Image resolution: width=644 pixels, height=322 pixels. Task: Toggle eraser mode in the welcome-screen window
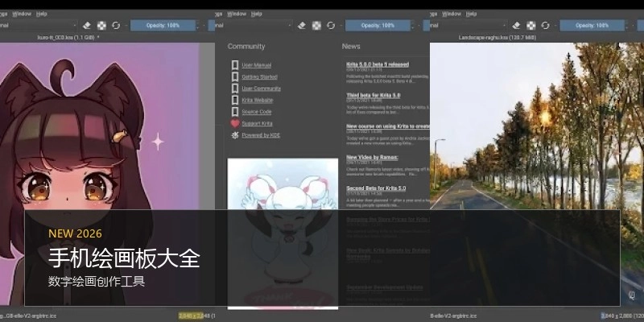(x=301, y=26)
